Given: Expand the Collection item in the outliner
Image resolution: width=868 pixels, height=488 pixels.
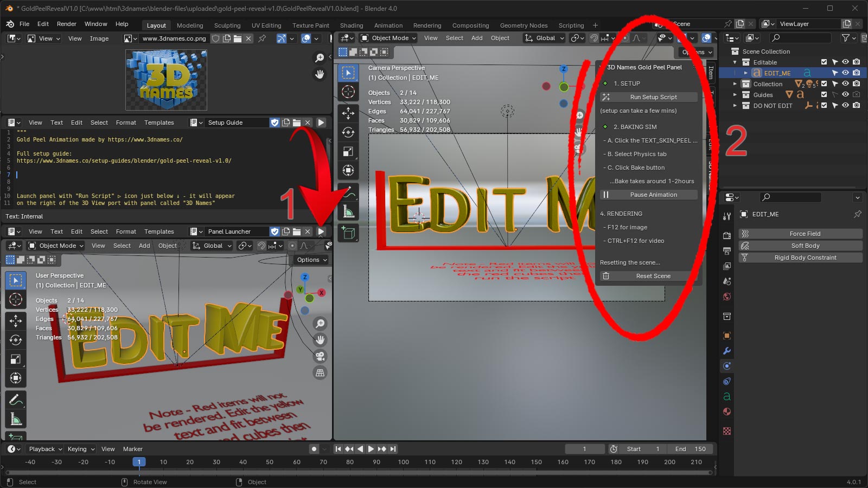Looking at the screenshot, I should (735, 84).
